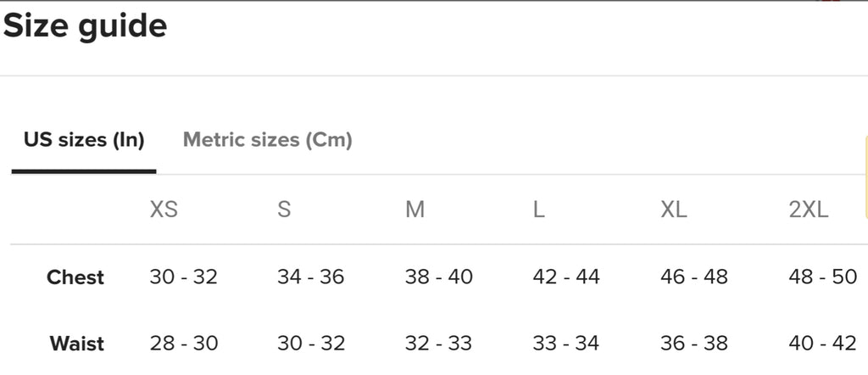Screen dimensions: 868x375
Task: Select the XS chest value 30 - 32
Action: (183, 277)
